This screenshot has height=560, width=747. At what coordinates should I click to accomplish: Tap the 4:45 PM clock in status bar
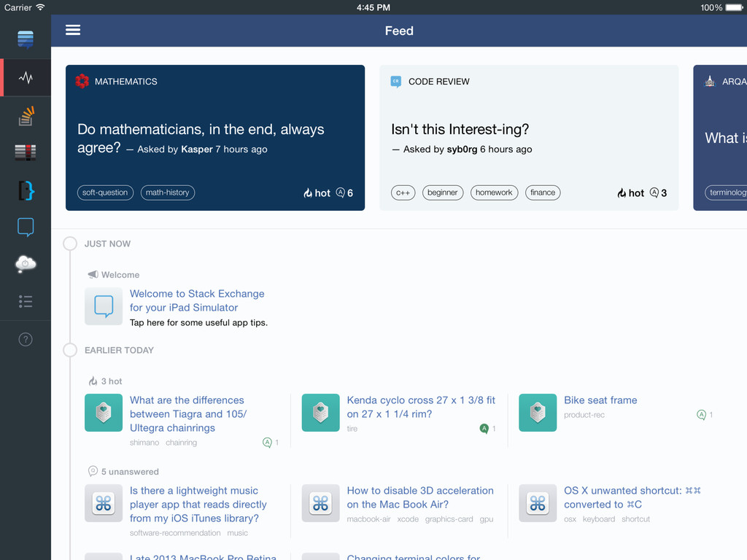(x=373, y=7)
